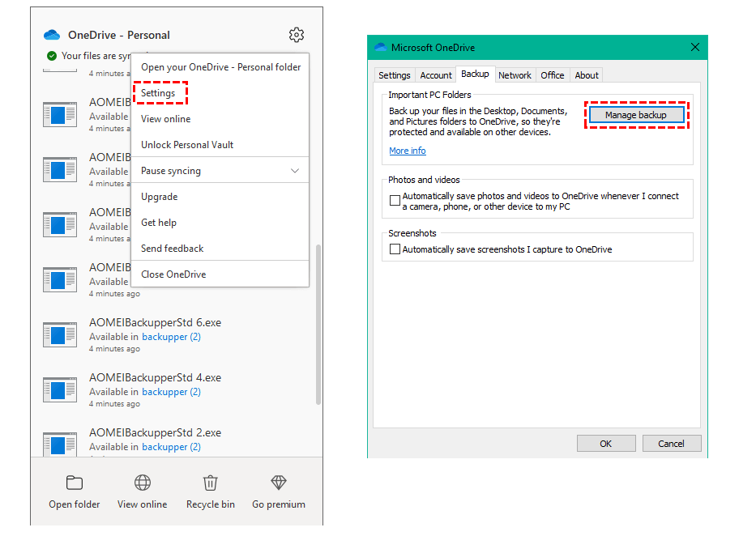Select the Backup tab
The height and width of the screenshot is (536, 756).
(x=475, y=74)
